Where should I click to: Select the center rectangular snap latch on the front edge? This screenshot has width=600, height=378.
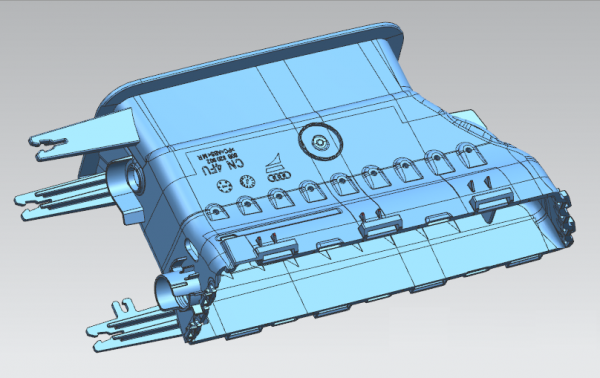pos(380,226)
